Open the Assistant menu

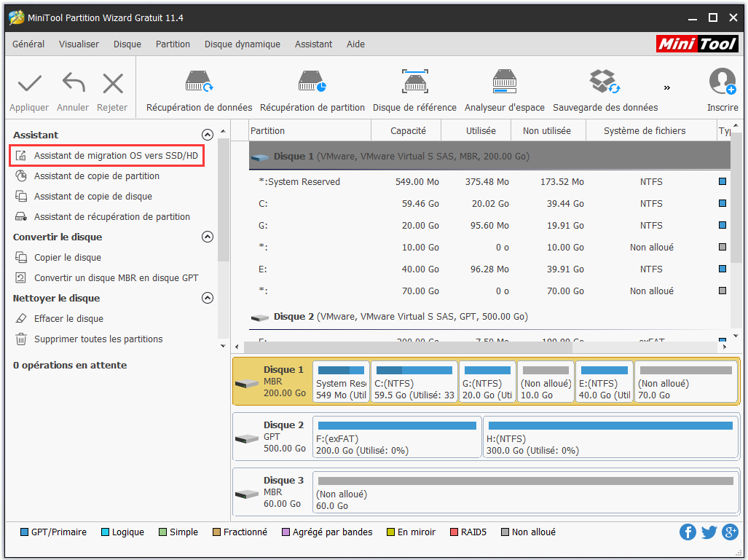(x=313, y=44)
